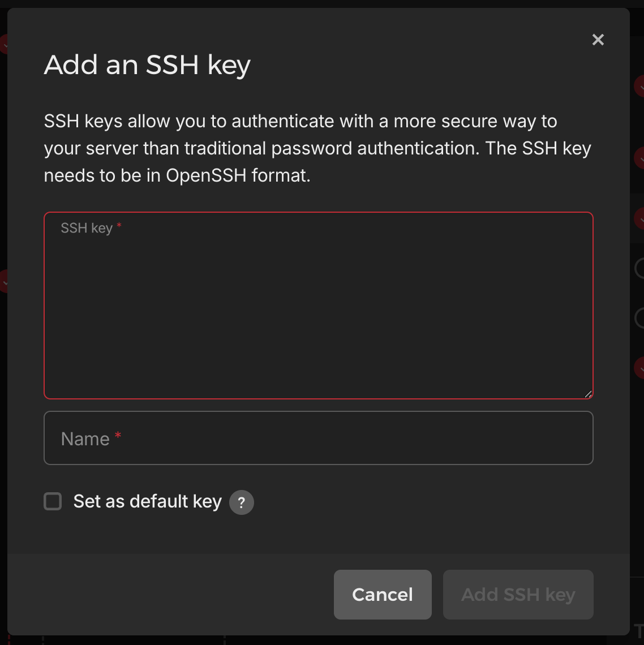This screenshot has height=645, width=644.
Task: Click the red asterisk next to Name
Action: [x=118, y=435]
